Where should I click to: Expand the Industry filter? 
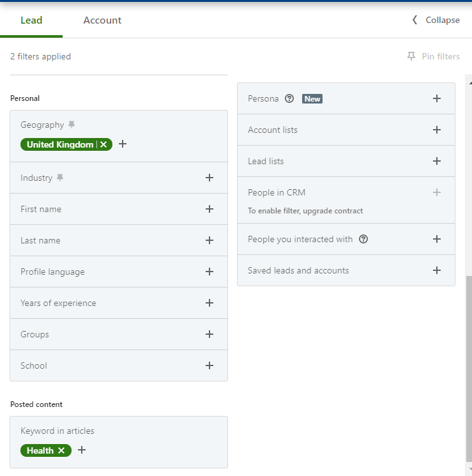[x=209, y=178]
